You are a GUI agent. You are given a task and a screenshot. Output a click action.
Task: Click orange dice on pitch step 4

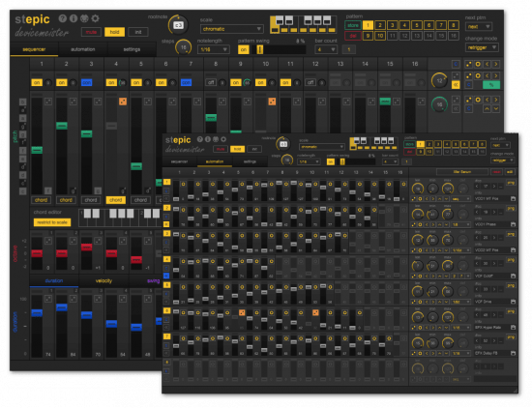pyautogui.click(x=123, y=102)
